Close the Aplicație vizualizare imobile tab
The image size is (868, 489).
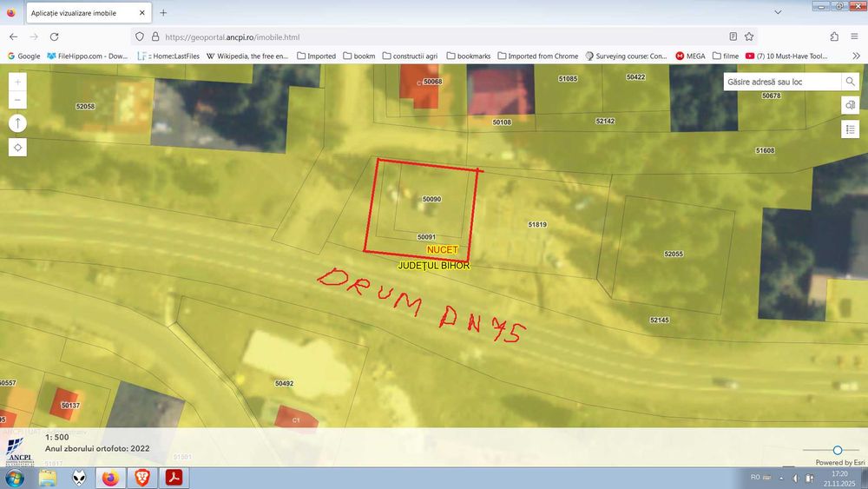click(x=141, y=13)
